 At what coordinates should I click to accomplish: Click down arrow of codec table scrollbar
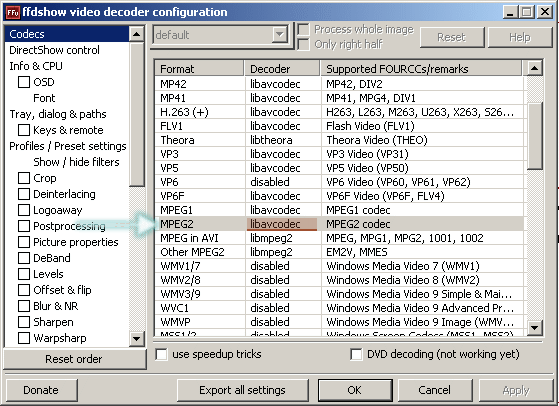(534, 327)
